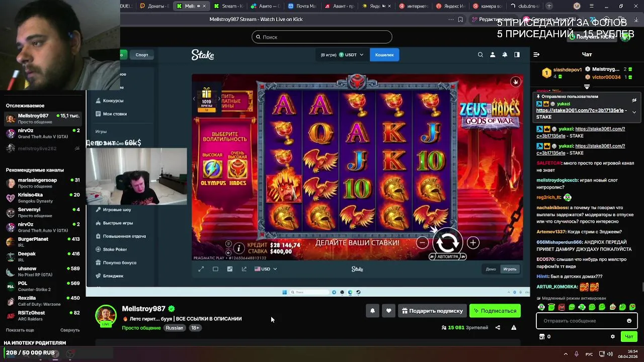Open Stake notifications bell icon
644x362 pixels.
coord(505,55)
